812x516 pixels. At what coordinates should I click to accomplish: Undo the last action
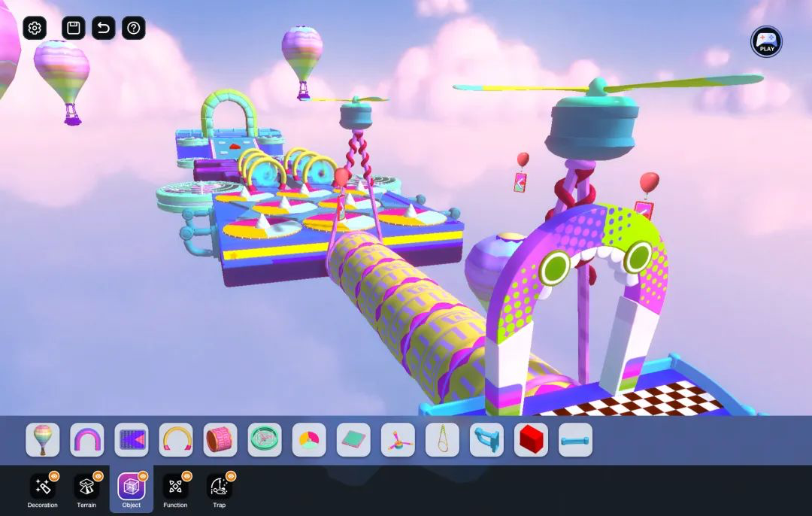[x=104, y=28]
